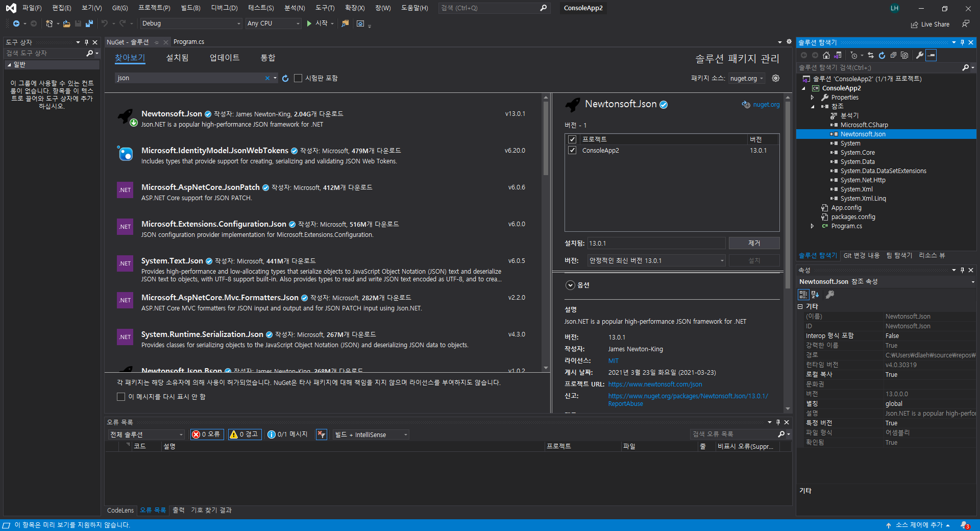
Task: Open the Git (G) menu
Action: pyautogui.click(x=120, y=8)
